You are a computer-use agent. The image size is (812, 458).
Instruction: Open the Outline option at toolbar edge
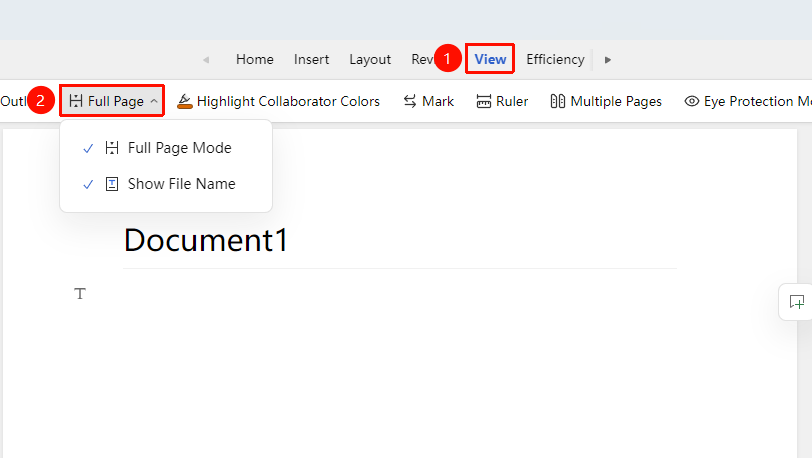(x=13, y=101)
